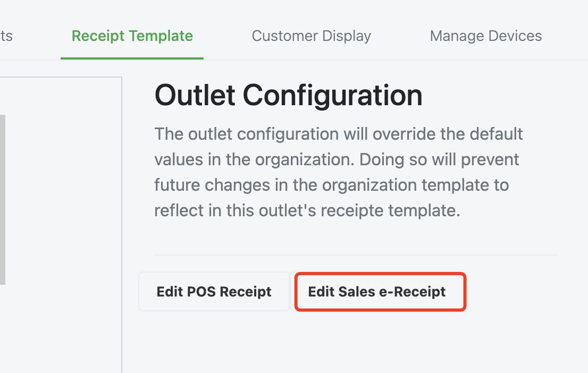Click the text line starting "future changes in"

coord(332,185)
